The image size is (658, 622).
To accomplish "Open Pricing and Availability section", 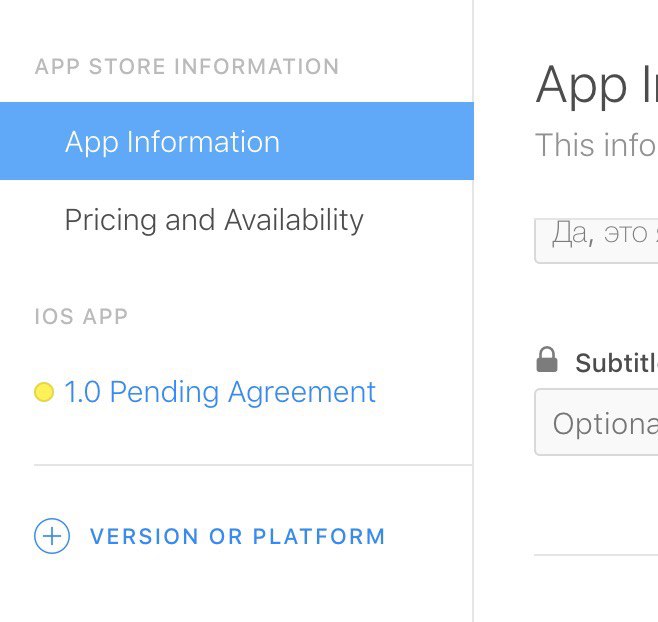I will [214, 220].
